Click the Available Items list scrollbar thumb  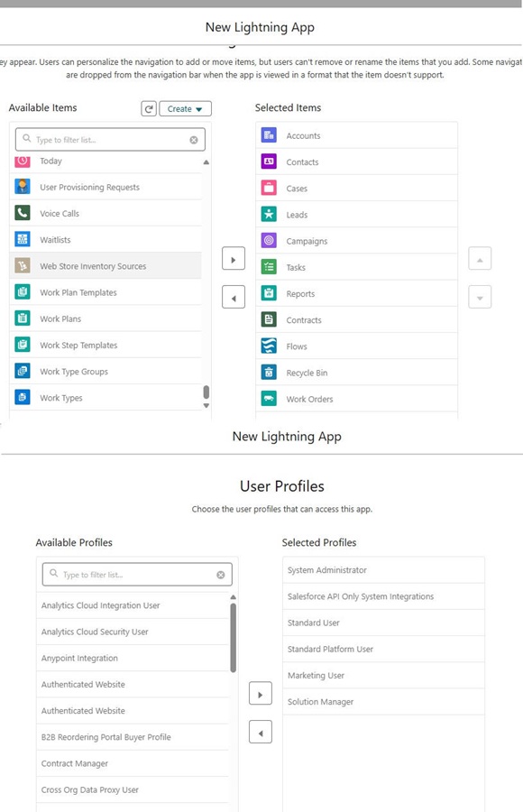click(x=206, y=391)
